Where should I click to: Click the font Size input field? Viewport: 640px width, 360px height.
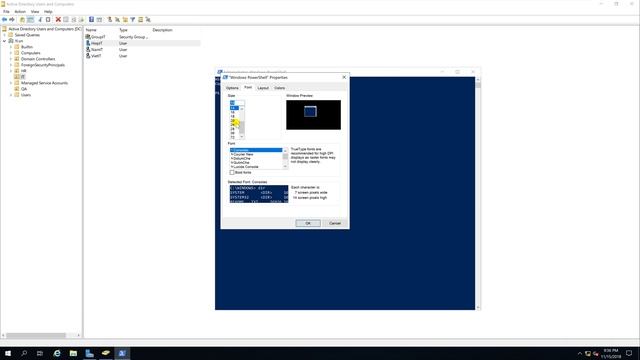click(x=237, y=103)
